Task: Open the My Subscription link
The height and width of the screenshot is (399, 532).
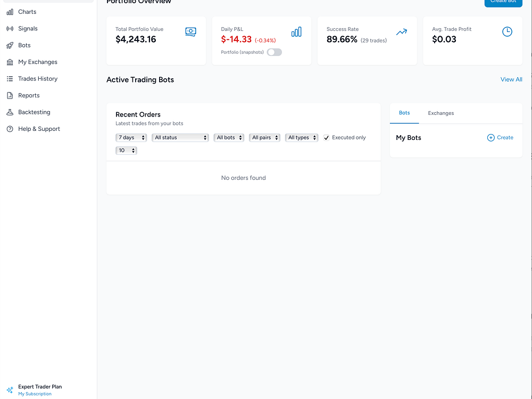Action: (x=35, y=394)
